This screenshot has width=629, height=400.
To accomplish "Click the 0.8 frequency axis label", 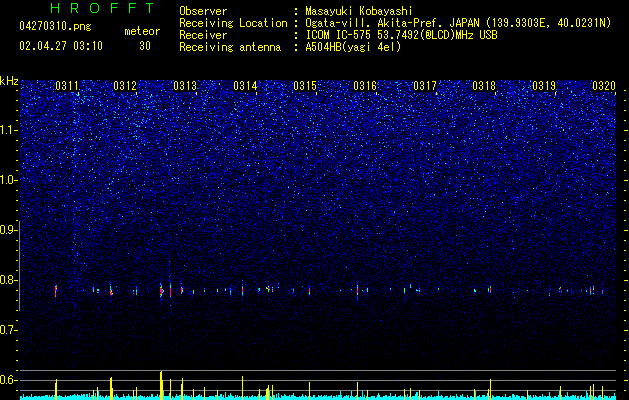I will pyautogui.click(x=9, y=280).
